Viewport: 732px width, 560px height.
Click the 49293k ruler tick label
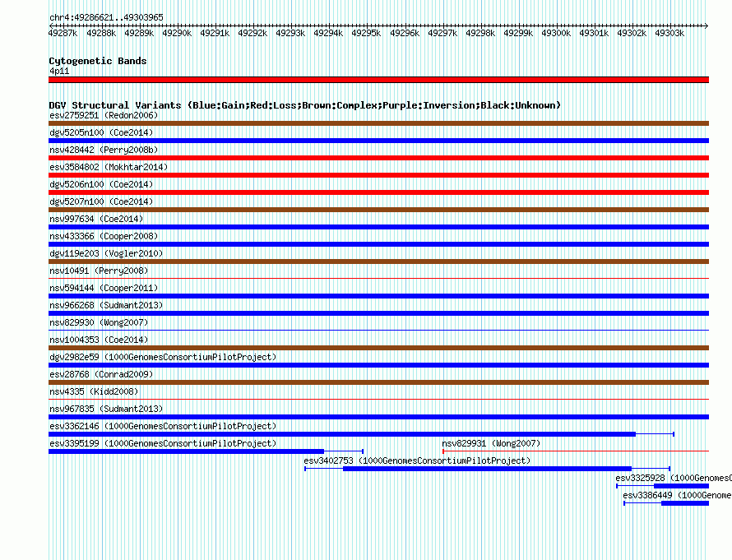[x=290, y=33]
